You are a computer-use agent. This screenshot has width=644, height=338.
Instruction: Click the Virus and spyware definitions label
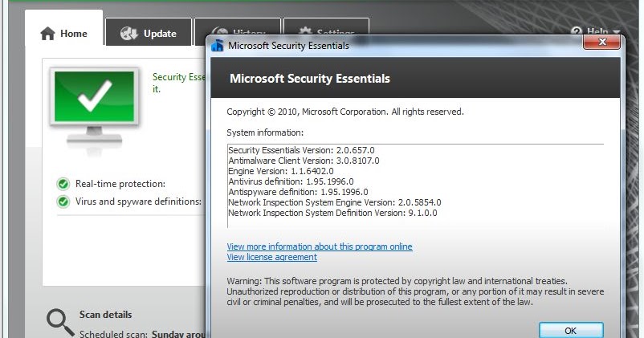(138, 202)
